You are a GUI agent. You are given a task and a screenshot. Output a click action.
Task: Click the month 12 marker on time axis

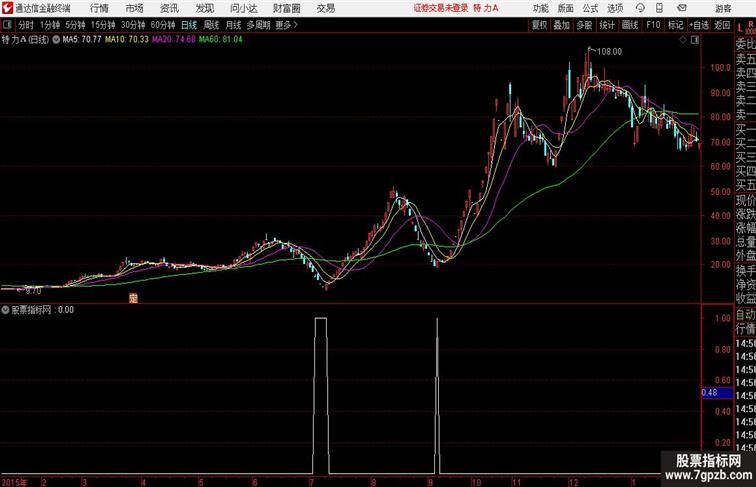click(x=573, y=482)
